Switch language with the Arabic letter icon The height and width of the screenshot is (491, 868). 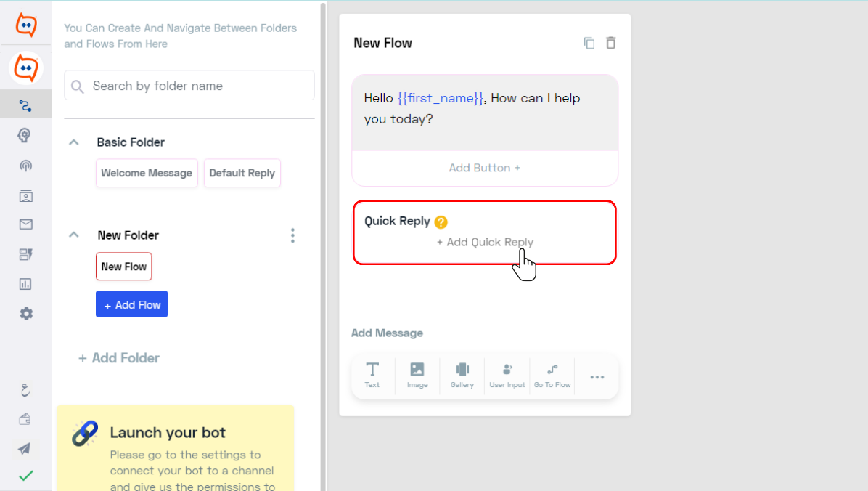(25, 390)
